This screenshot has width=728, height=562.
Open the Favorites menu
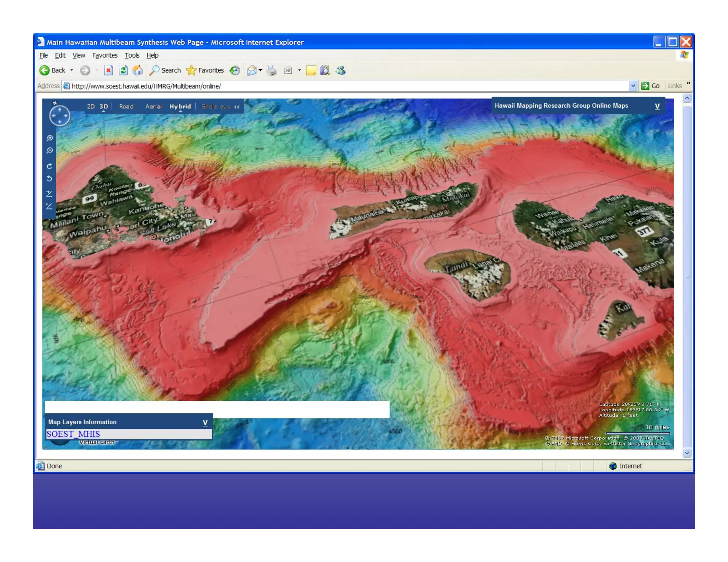[x=105, y=55]
